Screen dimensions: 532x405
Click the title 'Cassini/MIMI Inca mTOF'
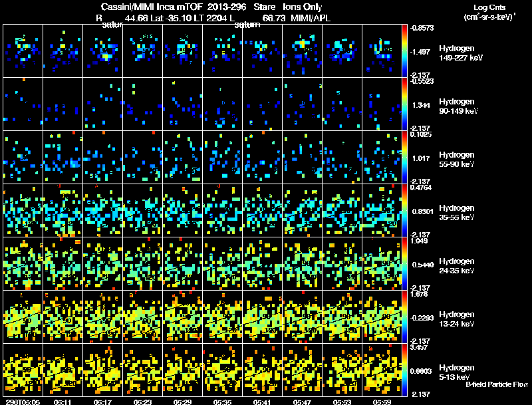pyautogui.click(x=152, y=7)
